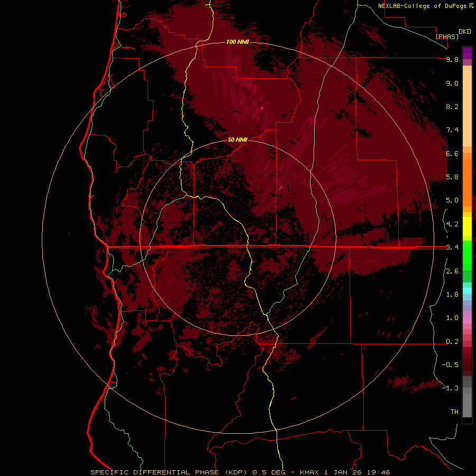
Task: Click the 5.8 scale value
Action: point(452,177)
